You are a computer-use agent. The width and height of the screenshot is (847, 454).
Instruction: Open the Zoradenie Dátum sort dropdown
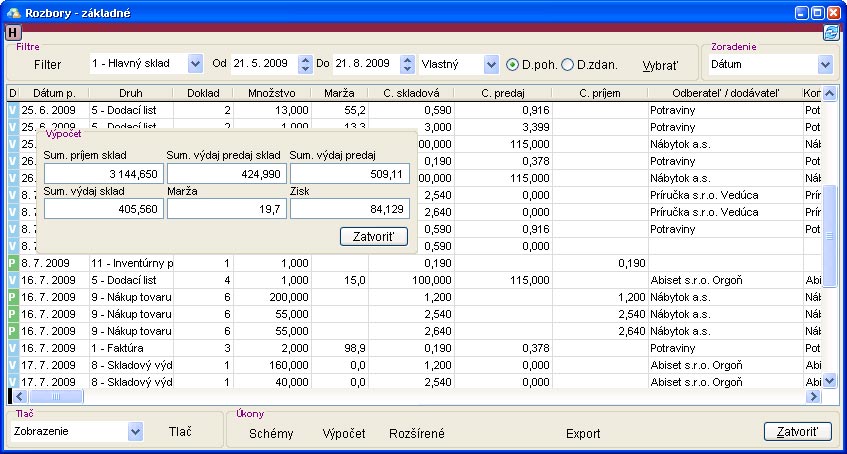tap(825, 64)
